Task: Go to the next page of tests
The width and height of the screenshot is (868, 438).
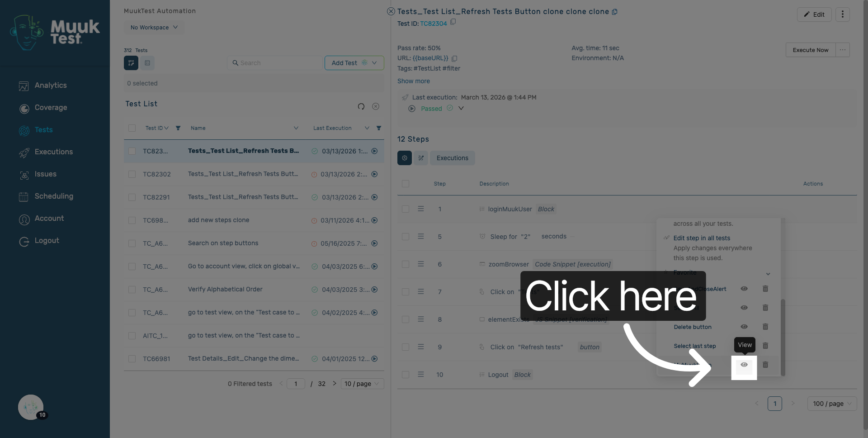Action: click(x=335, y=384)
